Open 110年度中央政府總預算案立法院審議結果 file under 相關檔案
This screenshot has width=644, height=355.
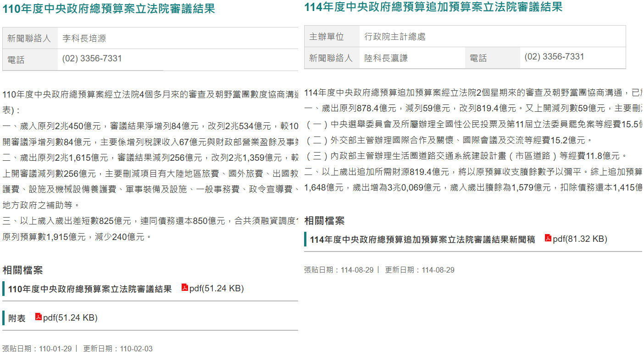[90, 289]
